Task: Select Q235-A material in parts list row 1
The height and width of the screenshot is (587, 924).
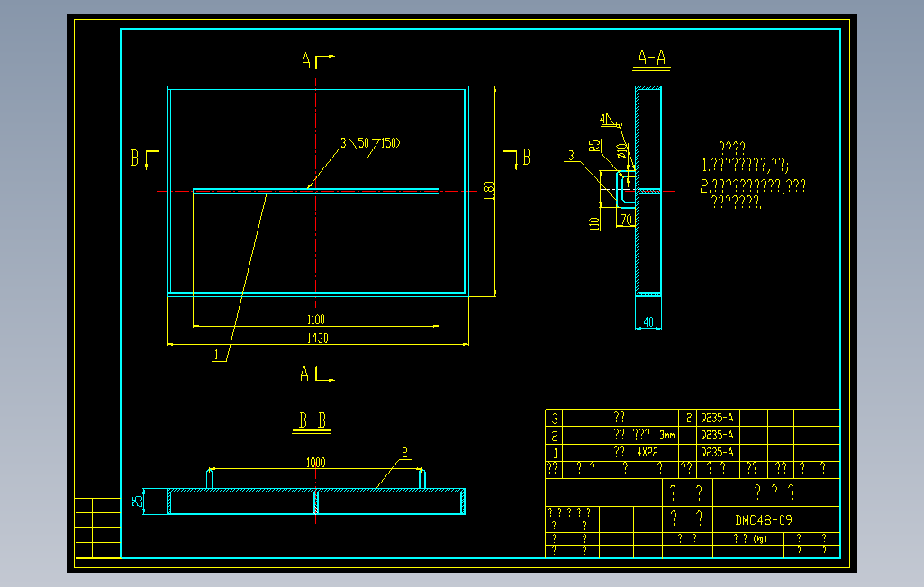Action: [x=717, y=453]
